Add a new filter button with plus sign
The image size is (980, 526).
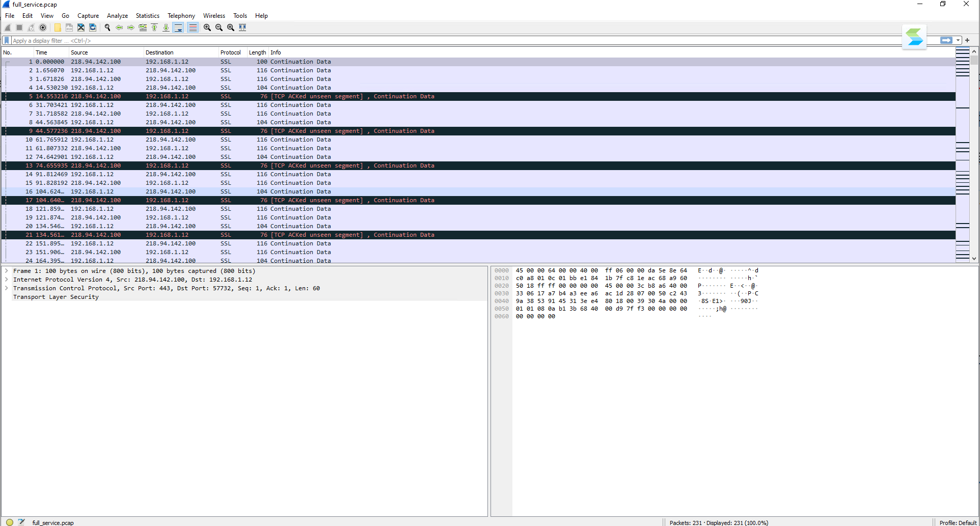(x=967, y=40)
